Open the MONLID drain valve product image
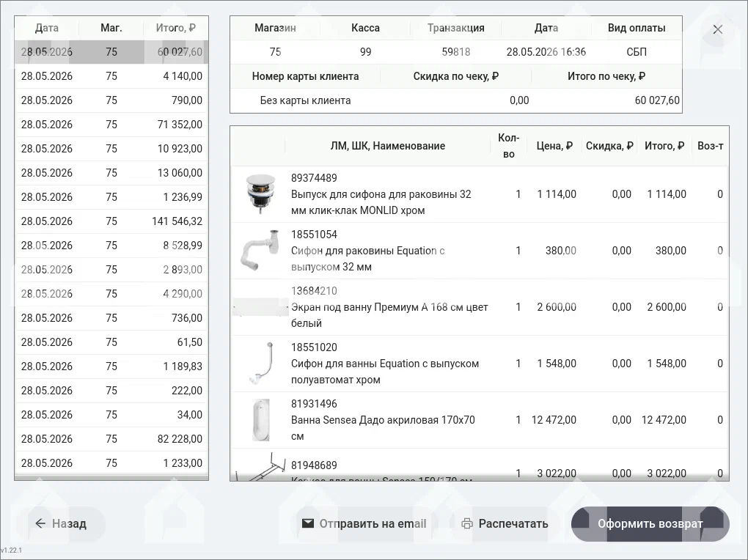The width and height of the screenshot is (748, 560). click(260, 194)
